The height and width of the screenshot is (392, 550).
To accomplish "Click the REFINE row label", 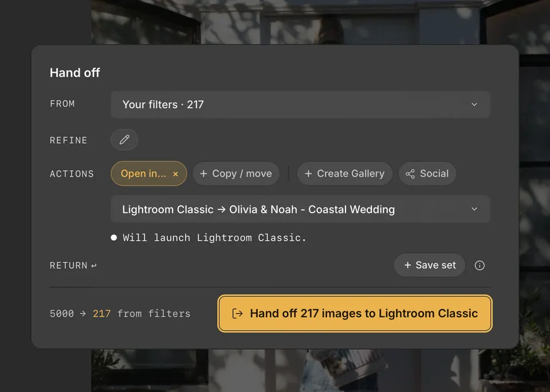I will click(68, 140).
